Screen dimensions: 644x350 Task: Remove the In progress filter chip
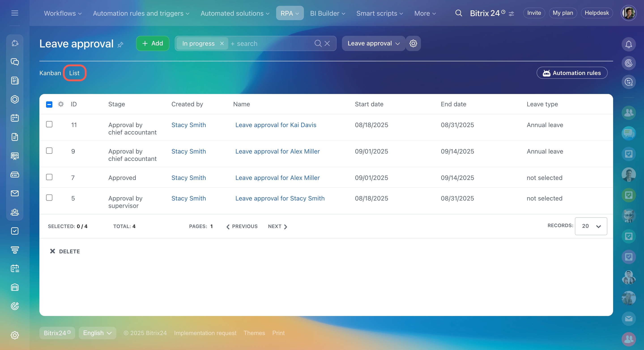click(x=222, y=43)
